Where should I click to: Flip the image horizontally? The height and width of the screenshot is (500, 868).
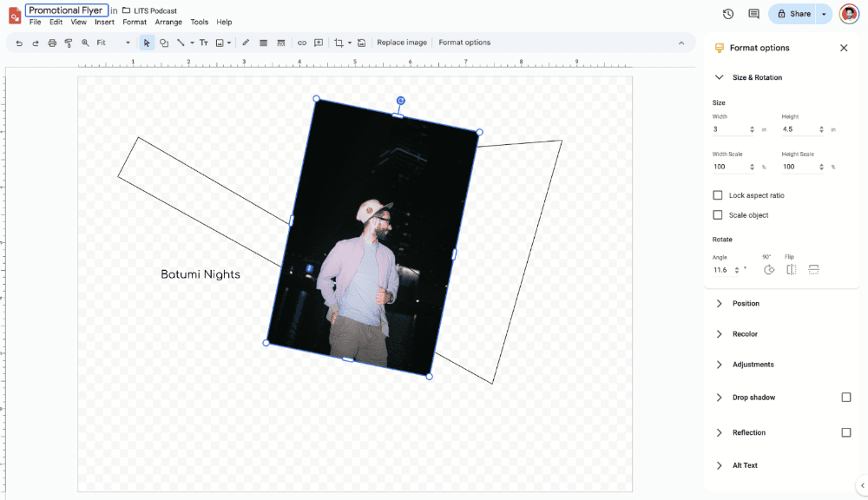791,270
